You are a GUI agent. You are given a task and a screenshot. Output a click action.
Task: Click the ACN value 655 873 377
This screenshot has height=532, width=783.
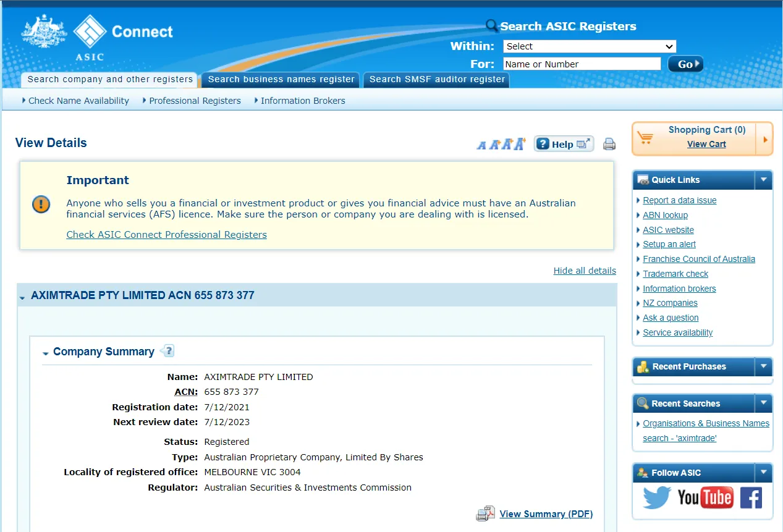231,392
